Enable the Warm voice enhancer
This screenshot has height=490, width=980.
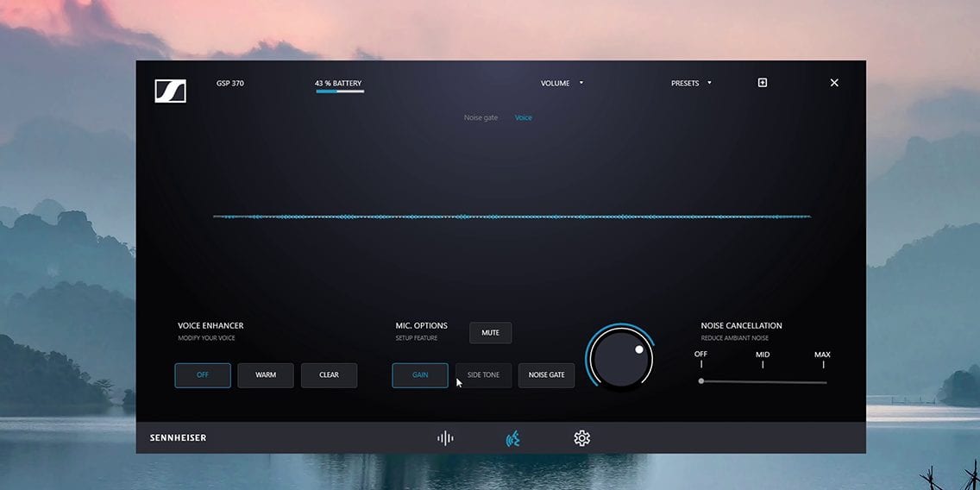pyautogui.click(x=266, y=375)
